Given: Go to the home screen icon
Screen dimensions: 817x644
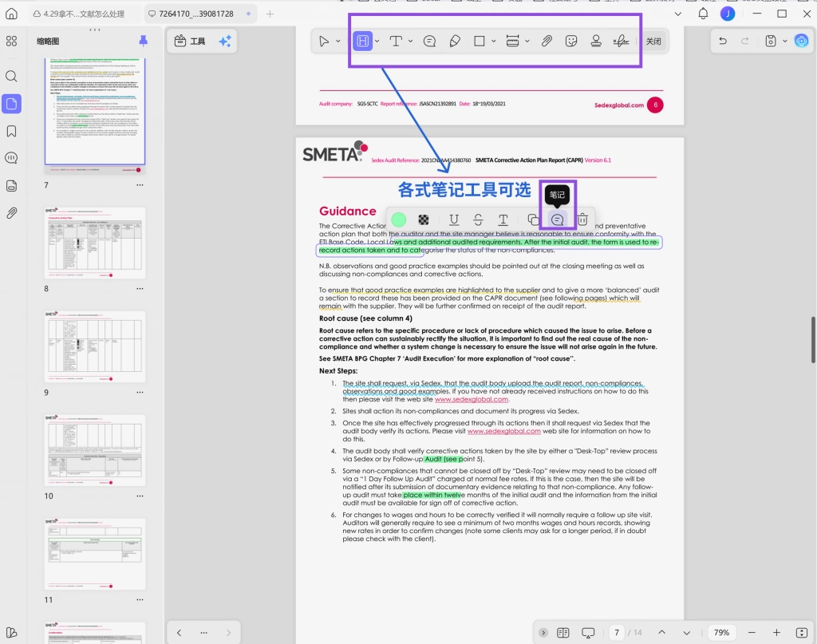Looking at the screenshot, I should point(11,14).
